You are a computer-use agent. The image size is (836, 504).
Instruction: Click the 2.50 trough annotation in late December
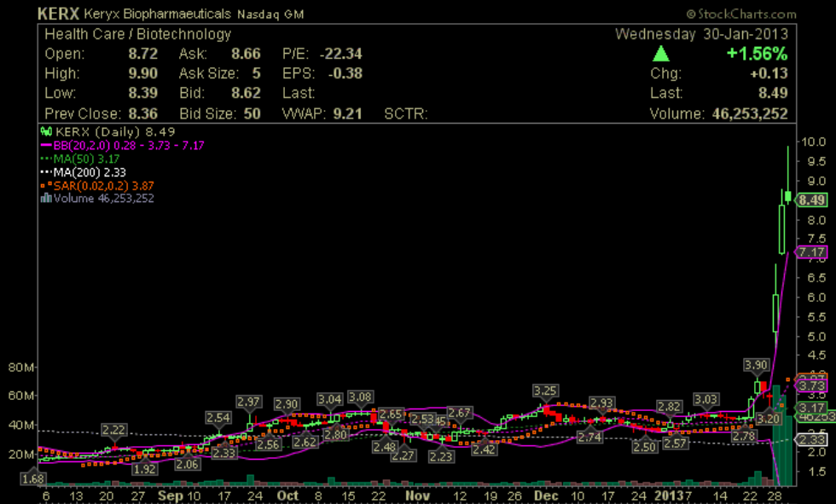click(645, 447)
